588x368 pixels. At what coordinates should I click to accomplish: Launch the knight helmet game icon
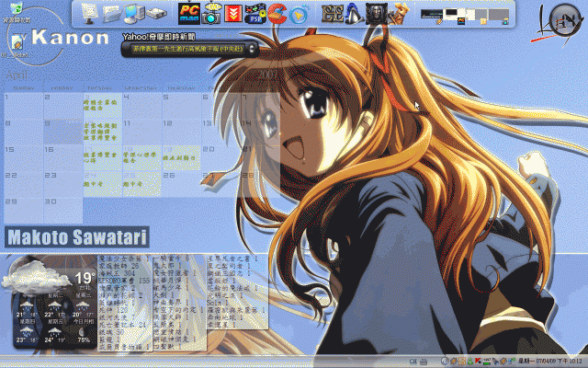(354, 14)
